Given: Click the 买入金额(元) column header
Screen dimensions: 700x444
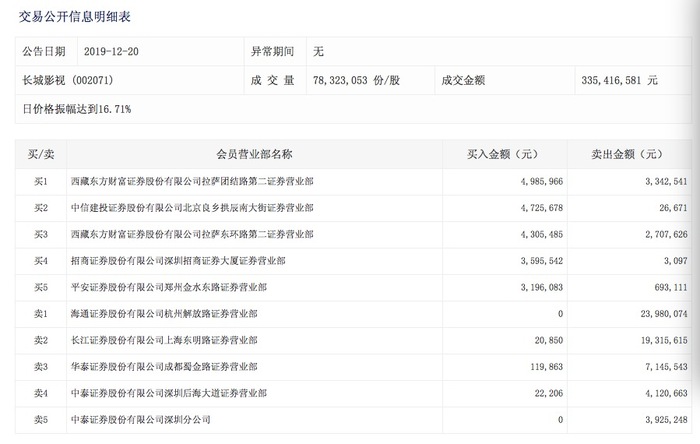Looking at the screenshot, I should pos(504,154).
